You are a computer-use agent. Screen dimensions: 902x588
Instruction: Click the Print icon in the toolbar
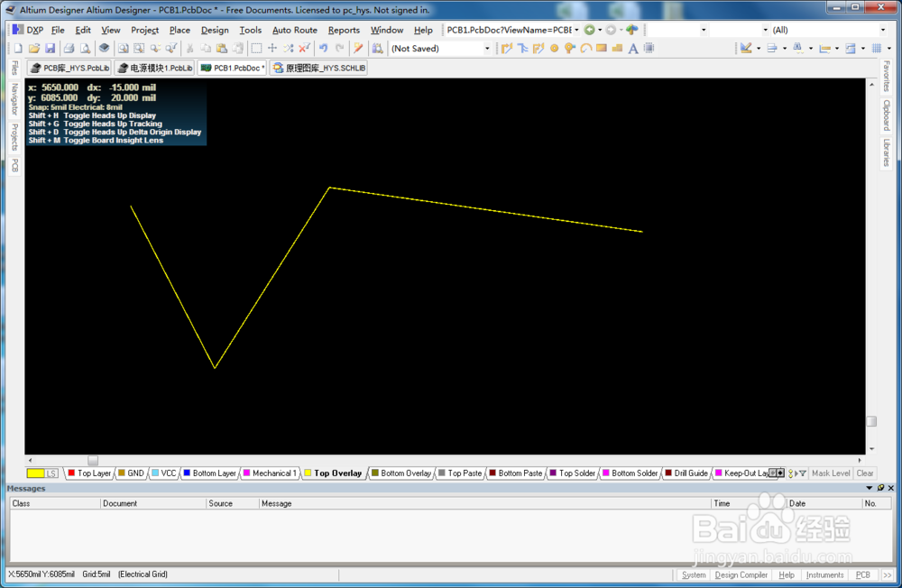[x=69, y=49]
